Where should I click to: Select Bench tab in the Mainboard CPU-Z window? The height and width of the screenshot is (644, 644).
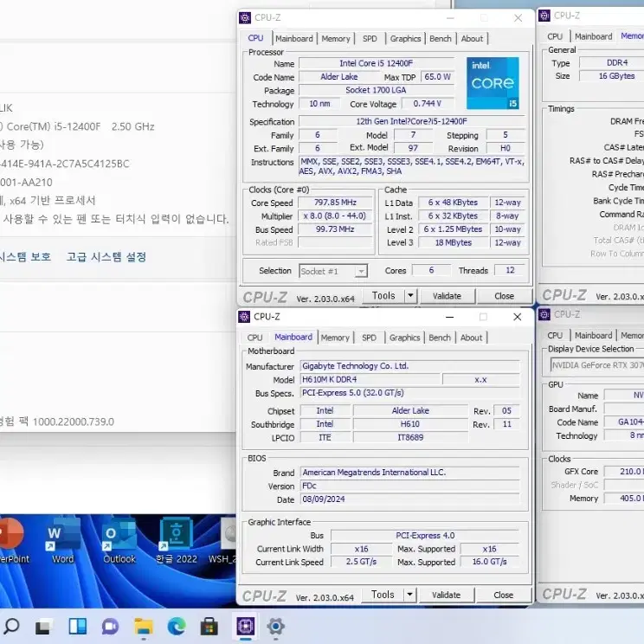point(440,338)
